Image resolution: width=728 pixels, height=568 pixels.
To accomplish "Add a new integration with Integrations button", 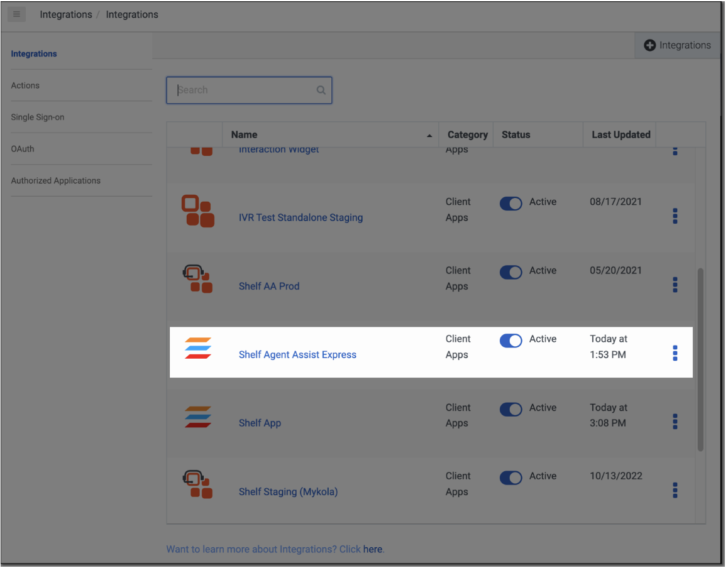I will pos(678,45).
